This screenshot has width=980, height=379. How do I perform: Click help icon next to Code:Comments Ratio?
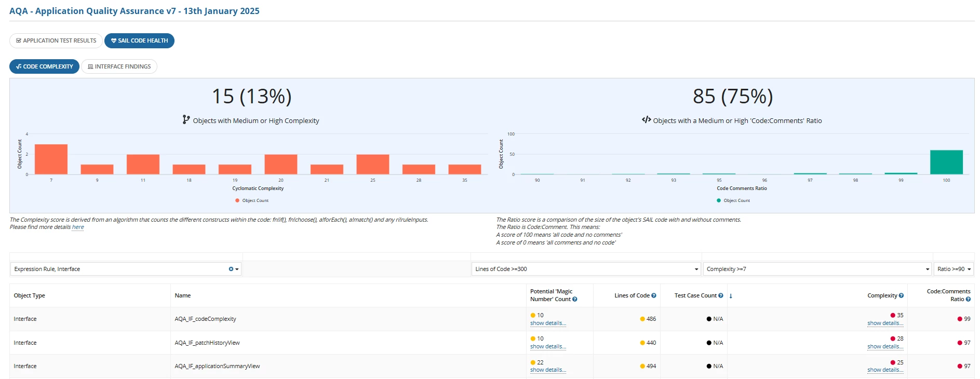tap(968, 299)
